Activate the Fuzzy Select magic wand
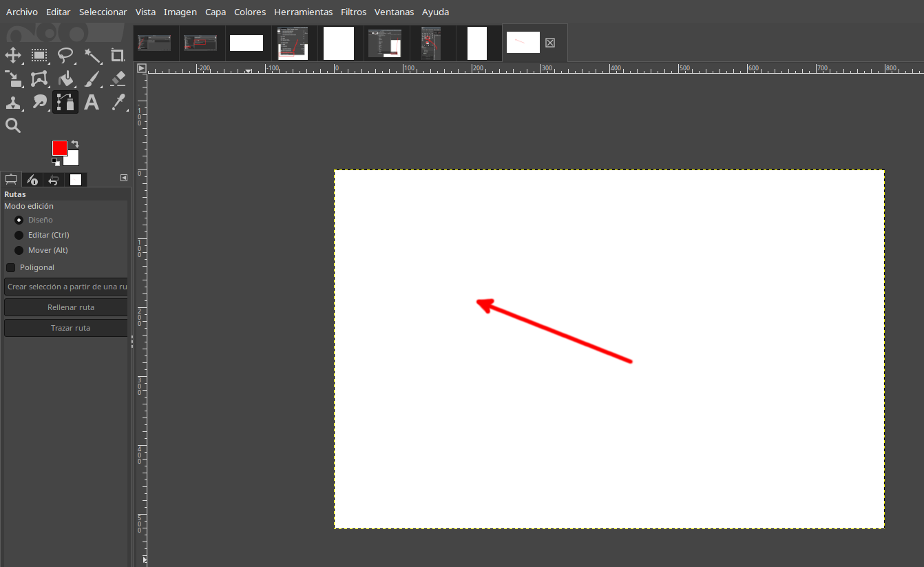This screenshot has height=567, width=924. click(92, 56)
